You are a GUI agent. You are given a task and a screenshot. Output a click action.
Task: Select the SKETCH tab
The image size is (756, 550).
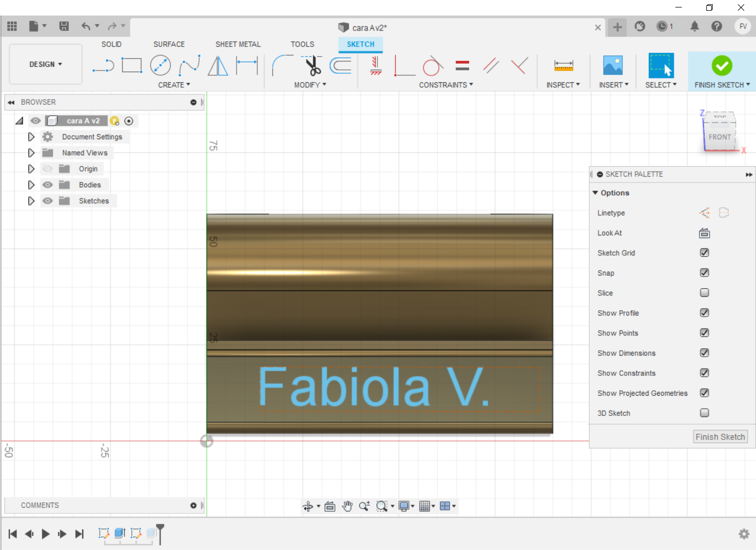[x=360, y=44]
